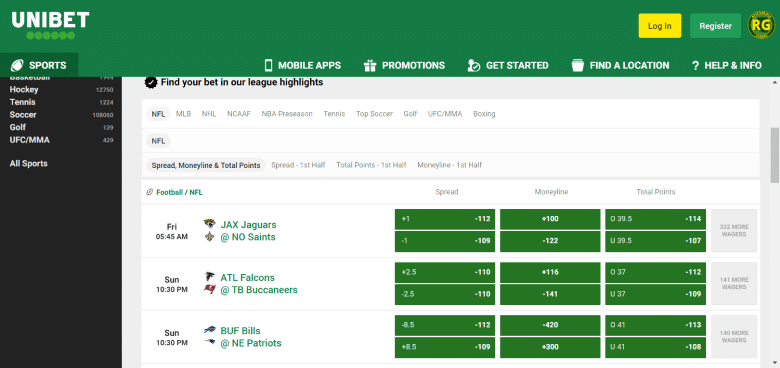Click the ATL Falcons team logo

coord(209,277)
